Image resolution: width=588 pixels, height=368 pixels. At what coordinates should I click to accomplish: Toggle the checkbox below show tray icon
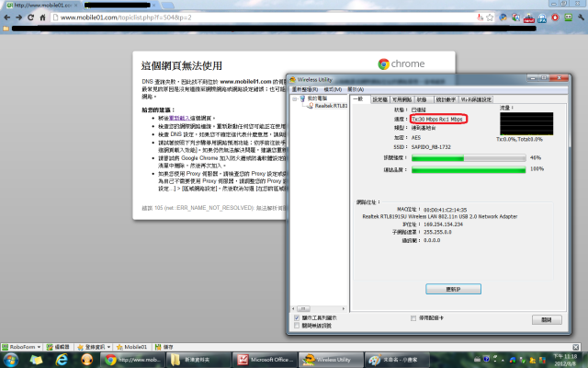(x=297, y=326)
